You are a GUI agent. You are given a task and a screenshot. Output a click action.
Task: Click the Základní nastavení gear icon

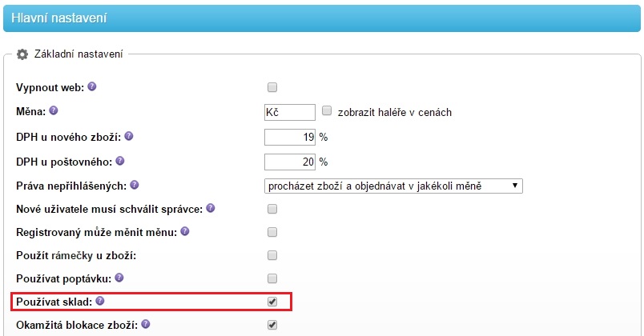point(22,54)
